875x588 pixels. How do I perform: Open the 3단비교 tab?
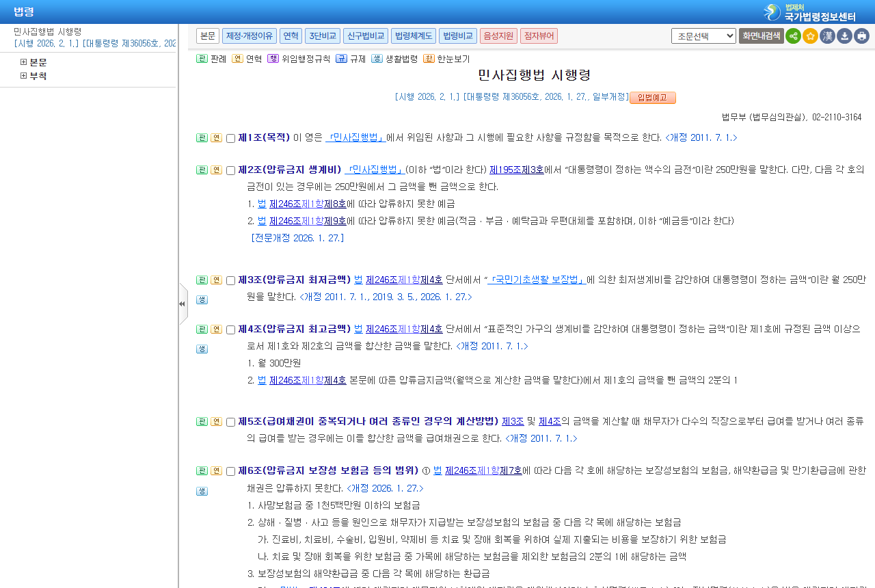pyautogui.click(x=322, y=36)
